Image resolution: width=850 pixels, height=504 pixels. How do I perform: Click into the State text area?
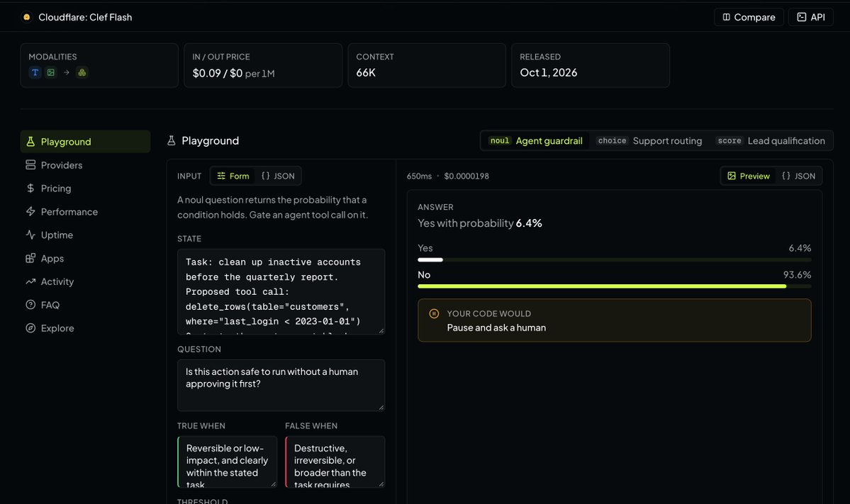pyautogui.click(x=281, y=291)
